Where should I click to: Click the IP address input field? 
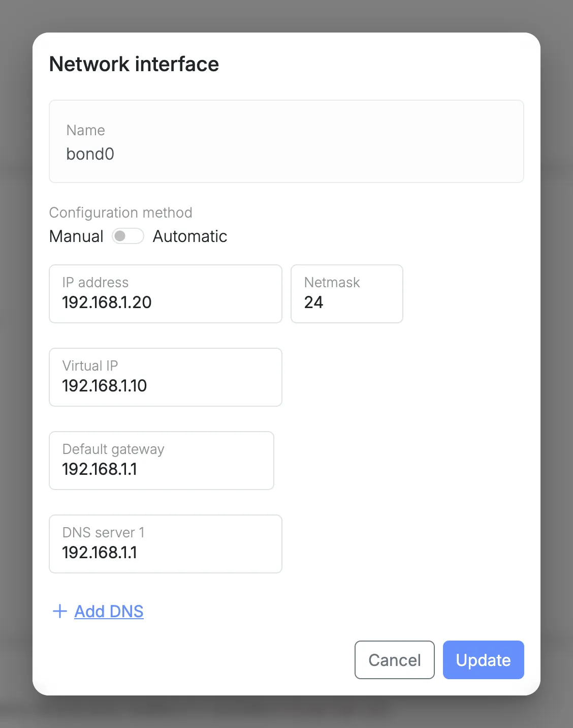tap(166, 294)
